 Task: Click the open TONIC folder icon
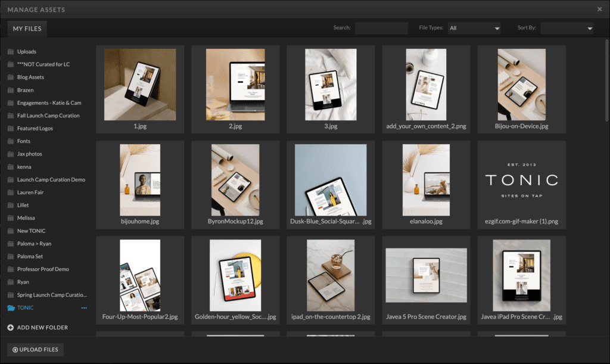click(11, 308)
